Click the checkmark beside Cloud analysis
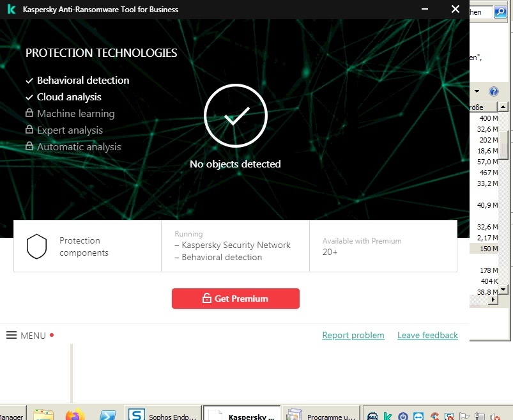Screen dimensions: 513x420 click(29, 97)
